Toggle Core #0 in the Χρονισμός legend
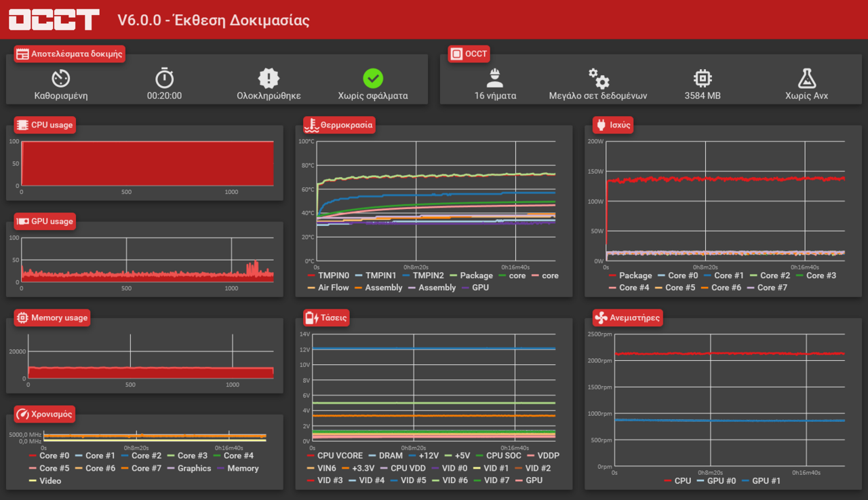Screen dimensions: 868x500 [x=50, y=456]
